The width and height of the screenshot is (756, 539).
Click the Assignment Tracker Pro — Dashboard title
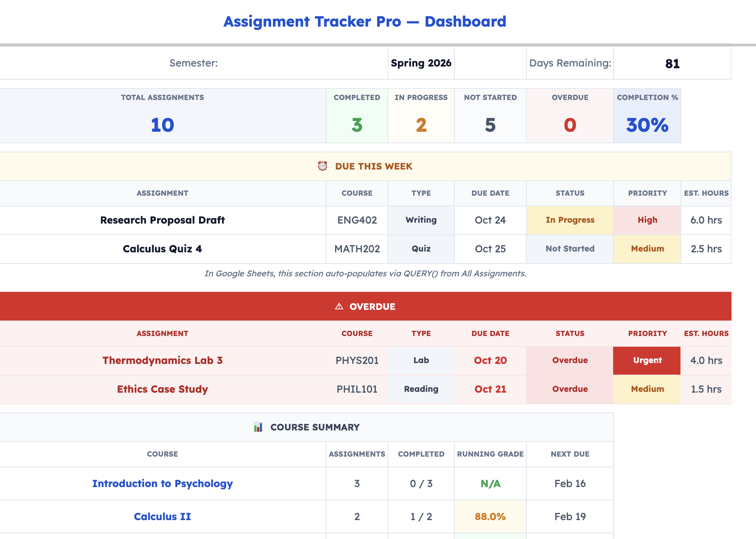364,21
